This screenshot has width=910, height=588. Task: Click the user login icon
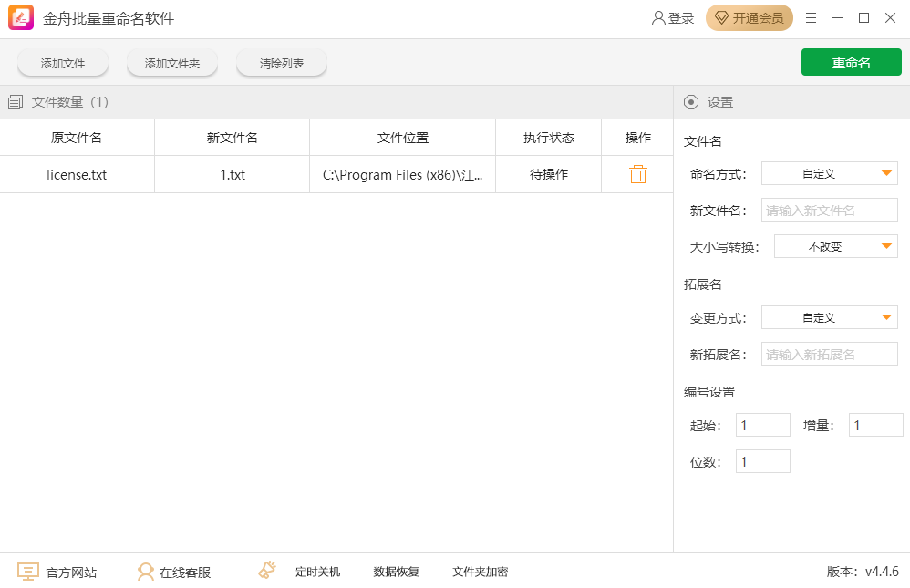pos(658,18)
